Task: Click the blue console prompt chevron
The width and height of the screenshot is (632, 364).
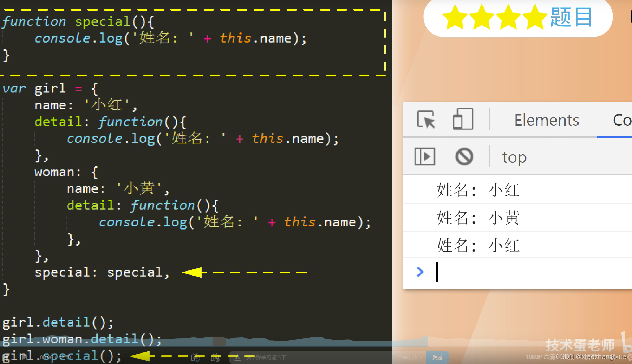Action: (x=420, y=272)
